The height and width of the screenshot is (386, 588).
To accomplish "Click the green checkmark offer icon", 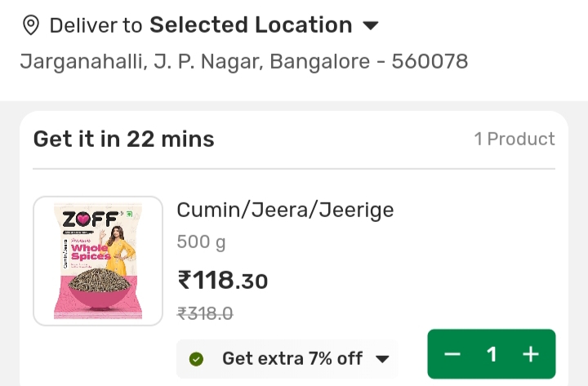I will [196, 359].
